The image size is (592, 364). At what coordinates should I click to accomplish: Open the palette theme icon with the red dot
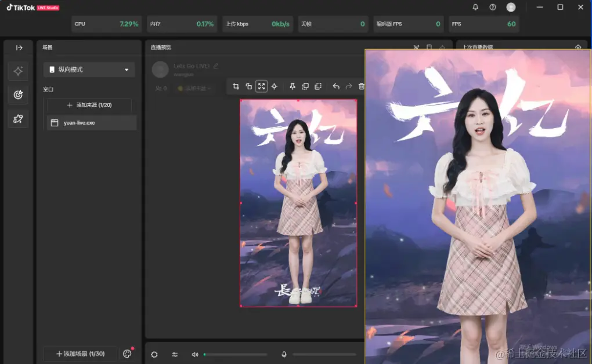point(127,354)
